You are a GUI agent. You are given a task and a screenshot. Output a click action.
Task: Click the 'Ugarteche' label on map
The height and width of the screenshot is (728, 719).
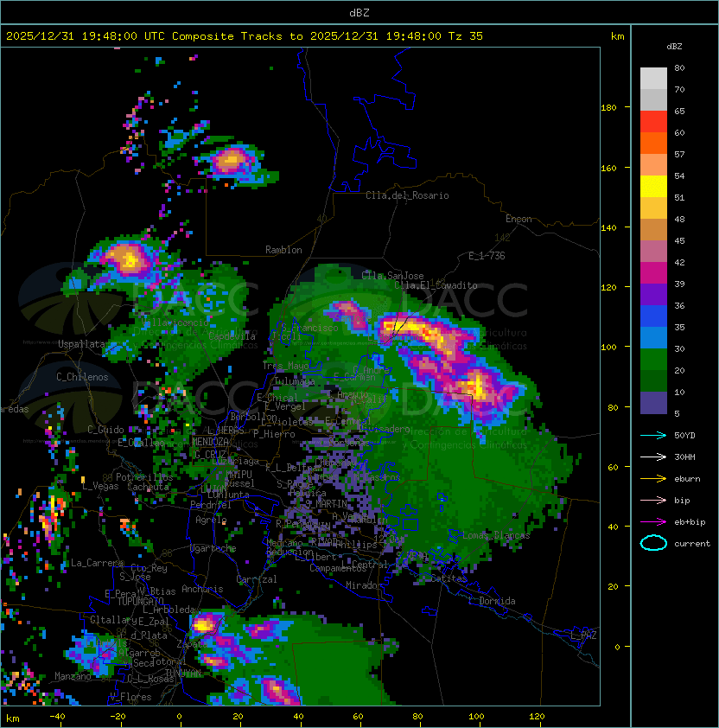point(213,549)
